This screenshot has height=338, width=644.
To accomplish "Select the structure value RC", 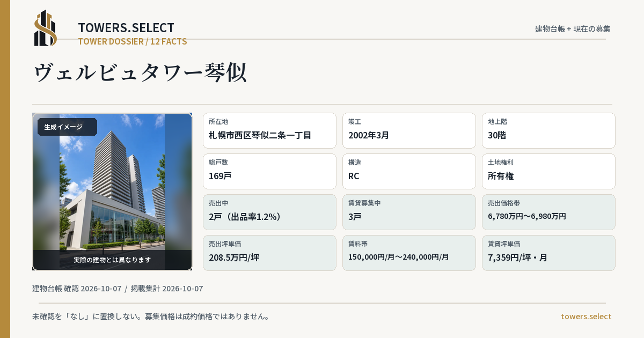I will [x=354, y=176].
